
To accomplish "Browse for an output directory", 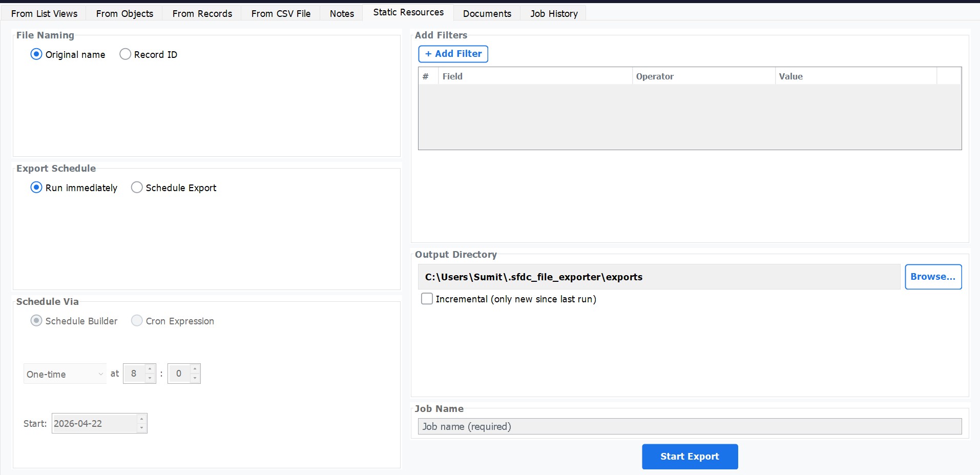I will click(x=933, y=277).
